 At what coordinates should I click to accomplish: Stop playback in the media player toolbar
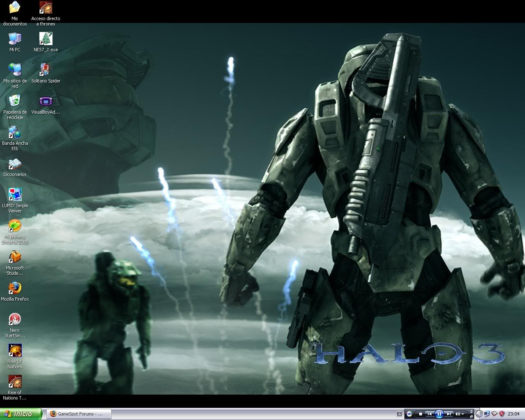coord(420,414)
